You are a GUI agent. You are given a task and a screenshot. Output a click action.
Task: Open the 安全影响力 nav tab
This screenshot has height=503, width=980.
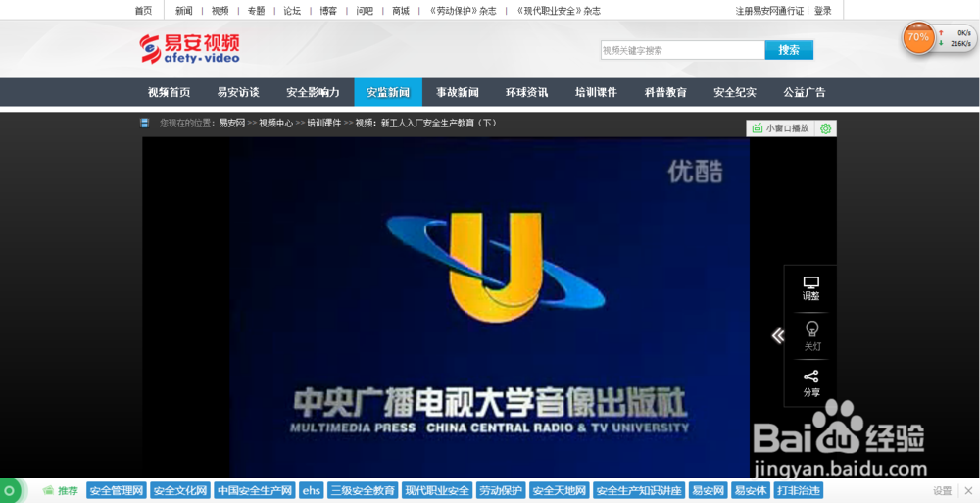pos(313,92)
